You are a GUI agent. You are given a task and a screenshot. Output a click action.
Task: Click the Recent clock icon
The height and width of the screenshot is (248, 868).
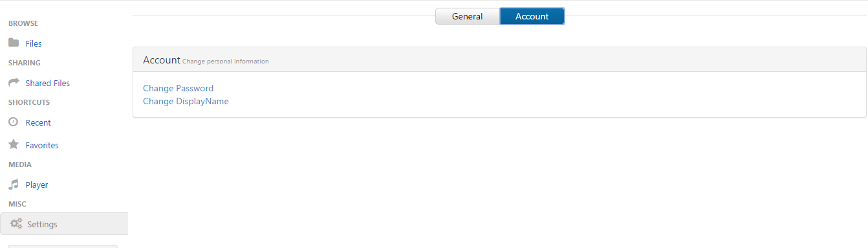pos(13,122)
